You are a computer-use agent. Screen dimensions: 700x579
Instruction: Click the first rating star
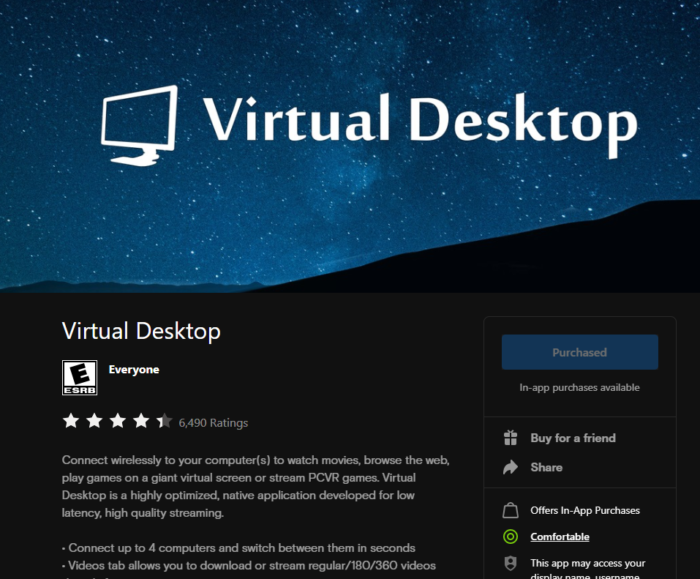pyautogui.click(x=71, y=421)
